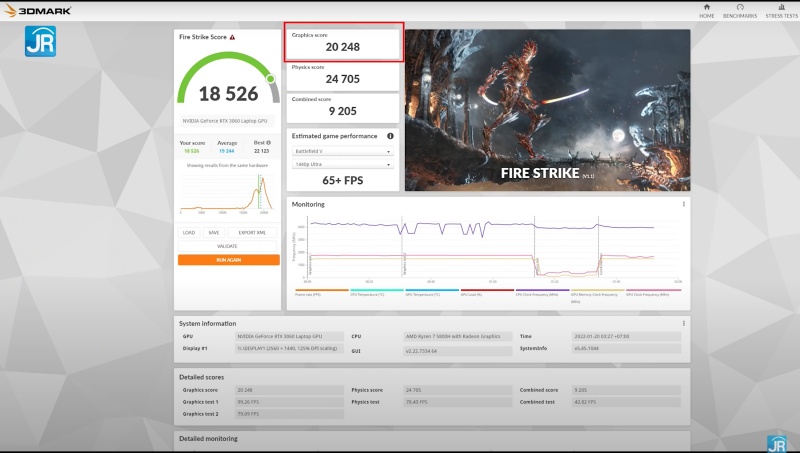Click the Display #1 value in System information
The height and width of the screenshot is (453, 800).
pos(289,348)
